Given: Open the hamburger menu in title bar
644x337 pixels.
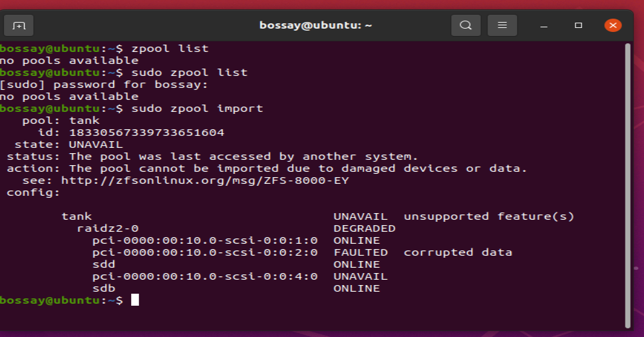Looking at the screenshot, I should click(502, 25).
